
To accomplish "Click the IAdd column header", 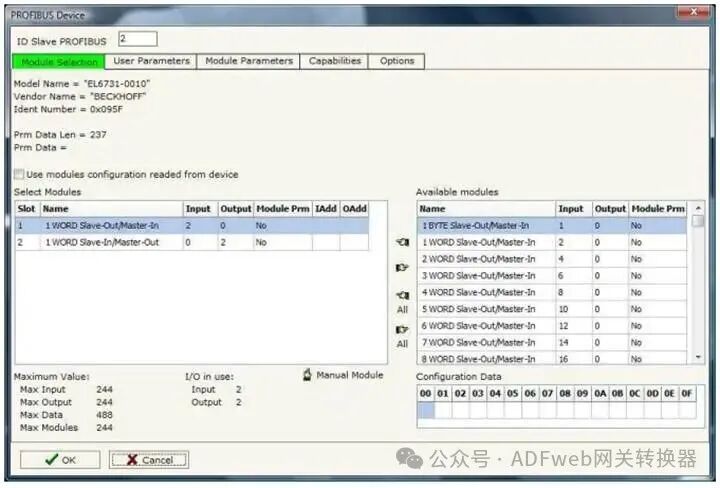I will (326, 208).
